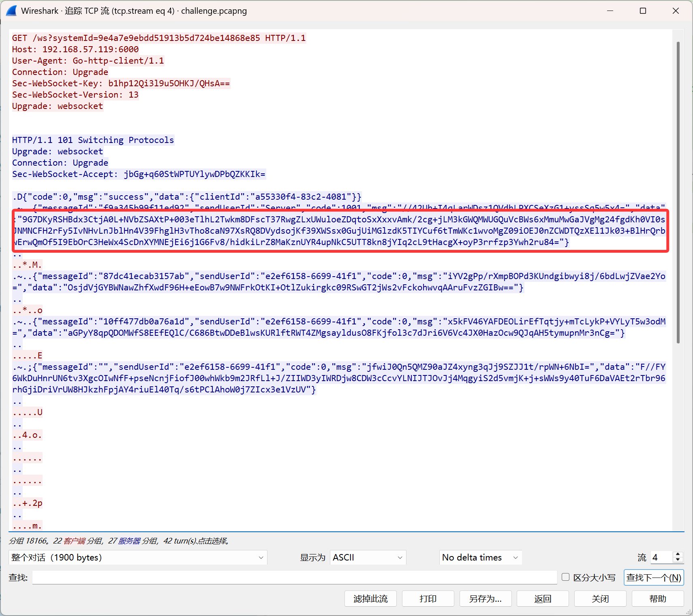This screenshot has height=616, width=693.
Task: Click the client data line ..4.o.
Action: [27, 435]
